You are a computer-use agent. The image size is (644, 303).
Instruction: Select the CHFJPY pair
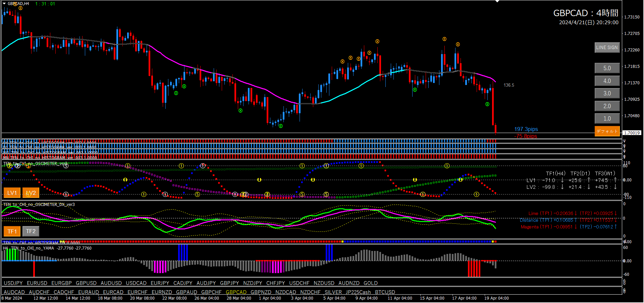[x=276, y=283]
